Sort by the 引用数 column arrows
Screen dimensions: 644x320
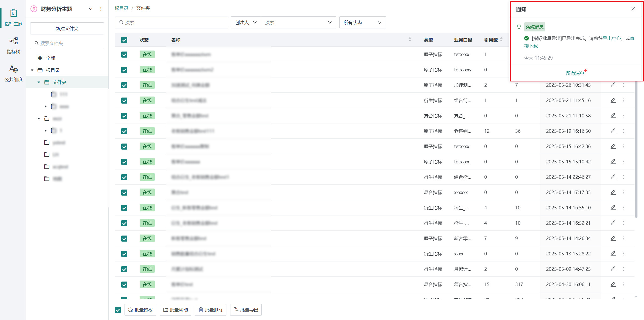[x=501, y=40]
